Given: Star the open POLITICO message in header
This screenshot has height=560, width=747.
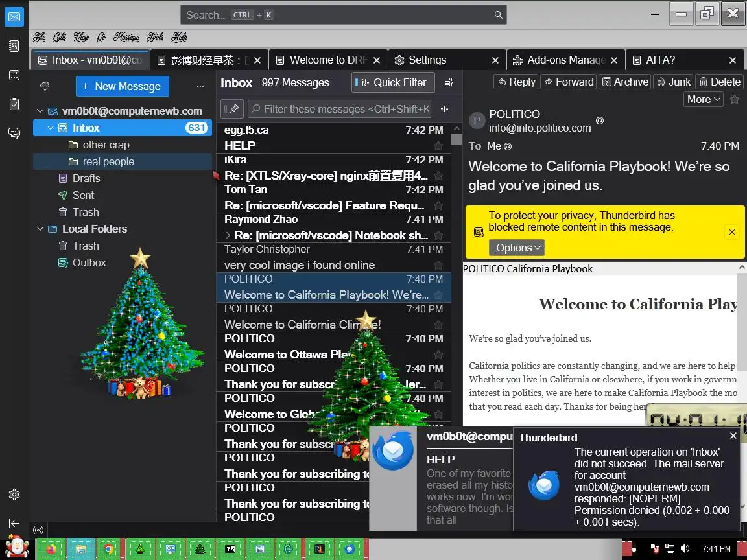Looking at the screenshot, I should (x=735, y=99).
